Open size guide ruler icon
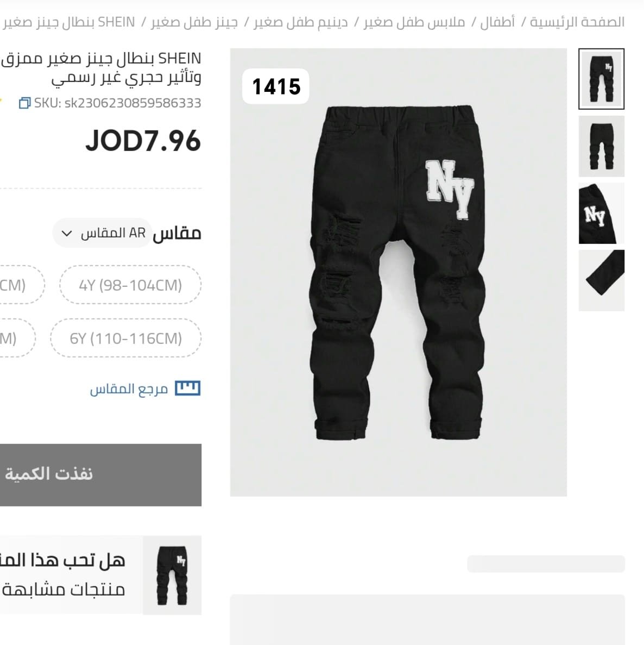Image resolution: width=644 pixels, height=645 pixels. 187,389
